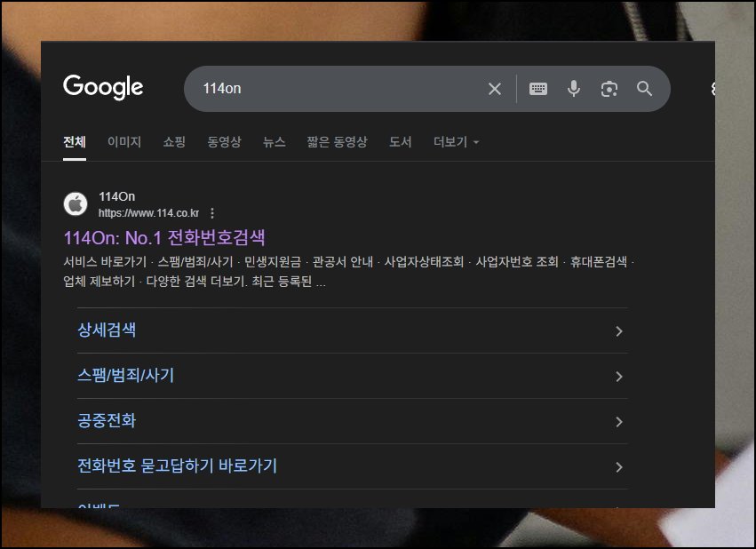Click the chevron on the 상세검색 row

[x=619, y=331]
